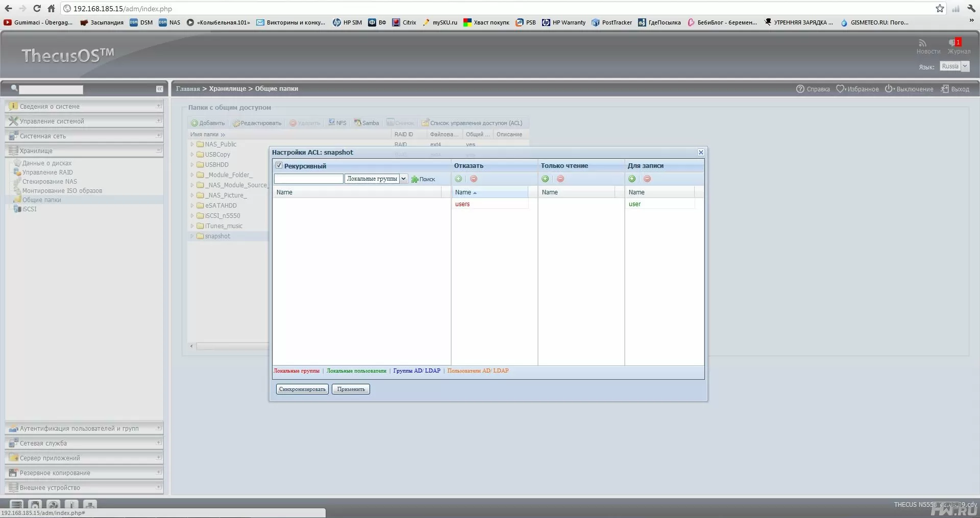Click the browser reload button
This screenshot has height=518, width=980.
coord(37,8)
